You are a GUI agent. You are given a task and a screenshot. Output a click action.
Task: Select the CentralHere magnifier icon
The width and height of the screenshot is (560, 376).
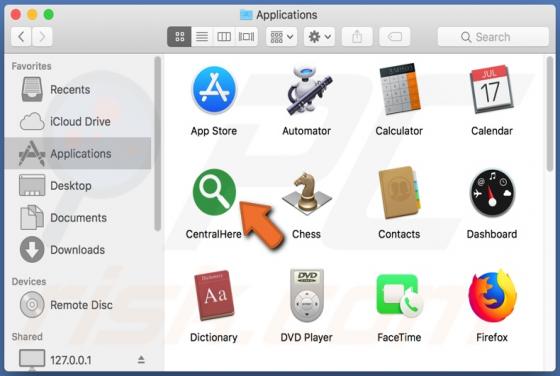(x=214, y=192)
